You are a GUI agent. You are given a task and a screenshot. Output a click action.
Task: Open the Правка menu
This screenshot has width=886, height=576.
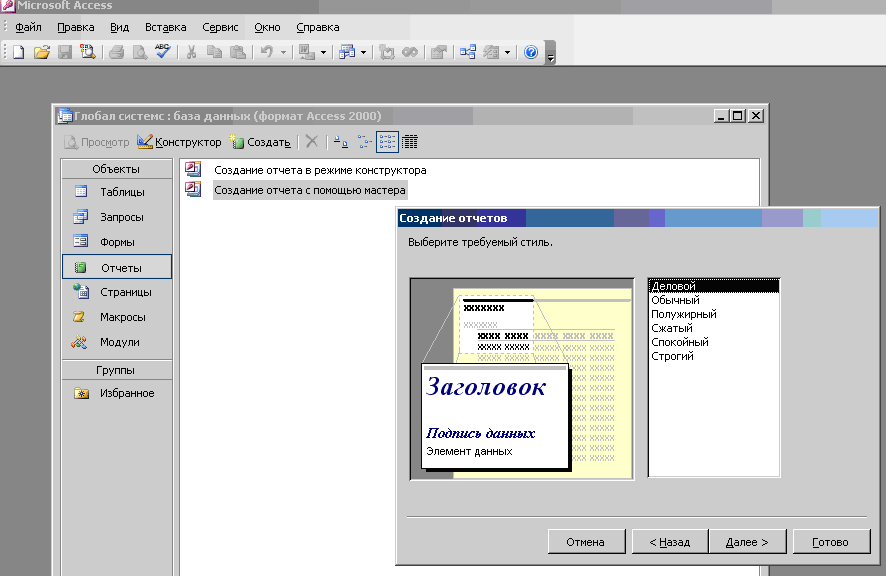[x=76, y=27]
